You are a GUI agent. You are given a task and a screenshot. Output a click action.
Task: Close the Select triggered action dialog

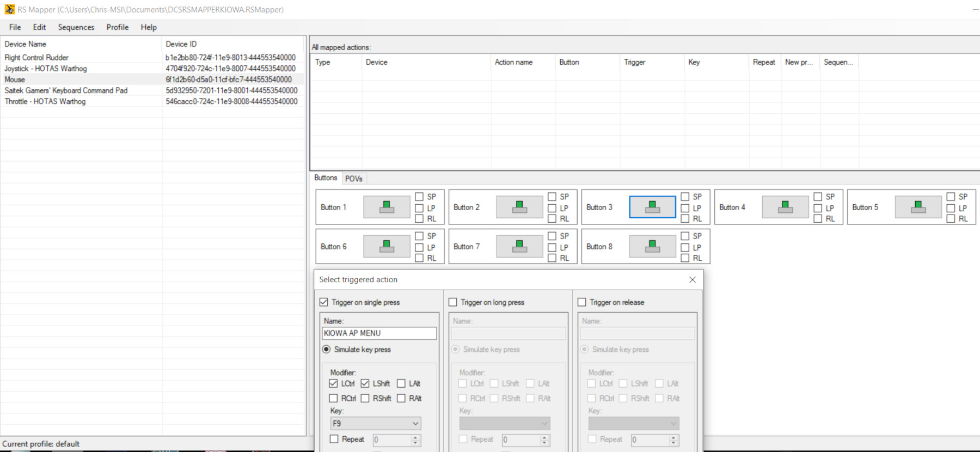click(x=692, y=279)
